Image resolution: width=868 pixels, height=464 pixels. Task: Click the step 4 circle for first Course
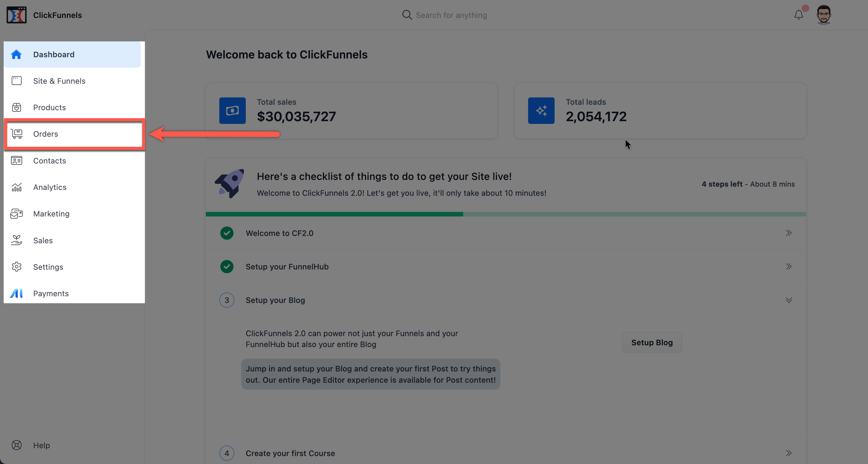click(x=227, y=453)
